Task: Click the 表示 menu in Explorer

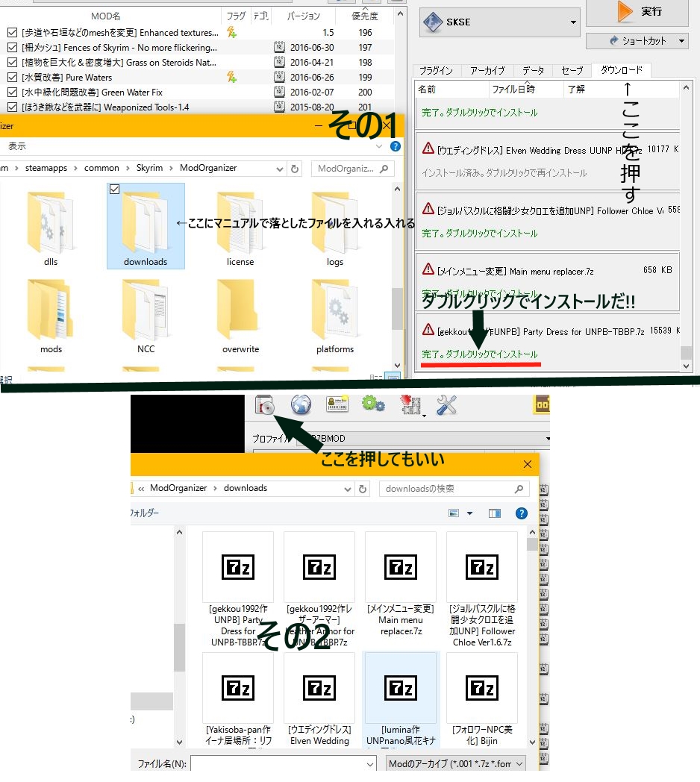Action: coord(17,146)
